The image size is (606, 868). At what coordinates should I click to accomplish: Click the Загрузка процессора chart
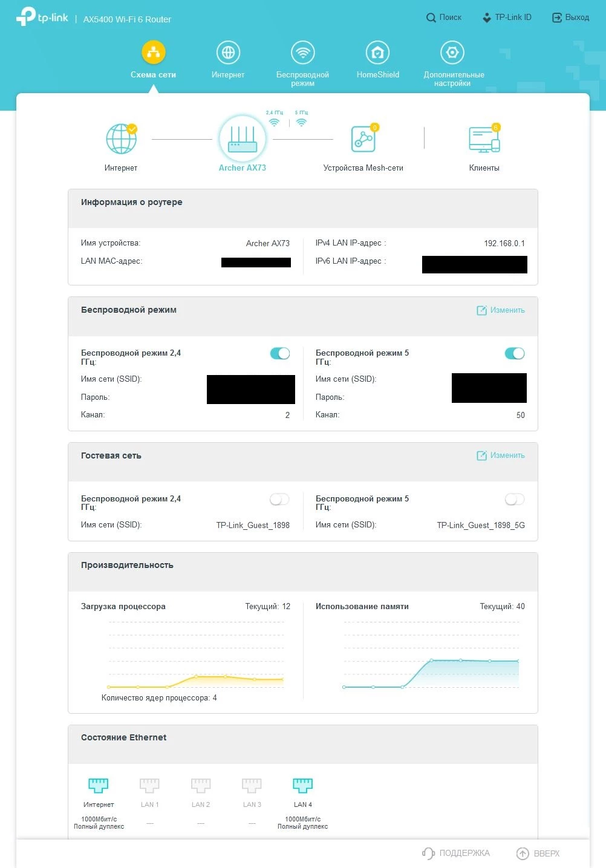(x=196, y=655)
